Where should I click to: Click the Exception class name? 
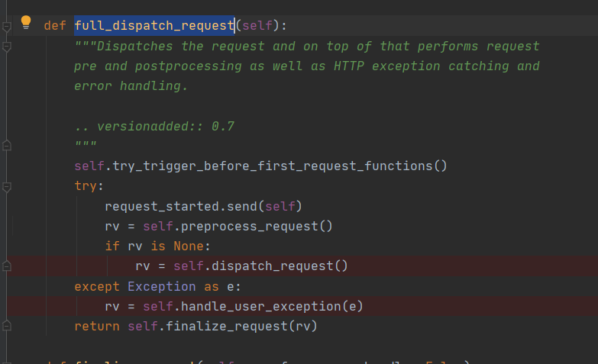tap(161, 286)
